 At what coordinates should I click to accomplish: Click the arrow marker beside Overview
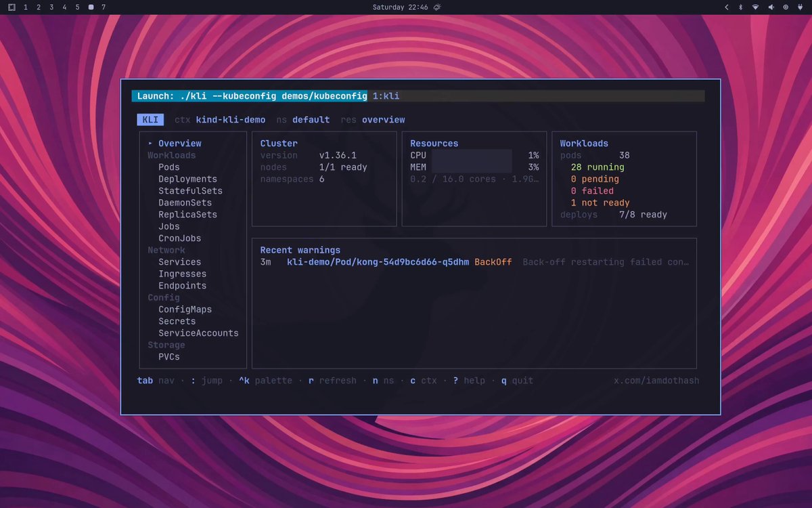151,144
